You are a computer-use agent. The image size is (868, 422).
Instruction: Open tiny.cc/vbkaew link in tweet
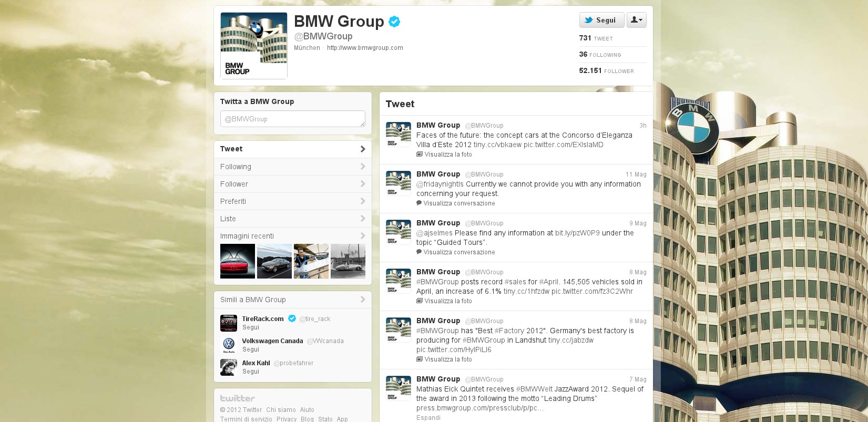click(x=497, y=145)
